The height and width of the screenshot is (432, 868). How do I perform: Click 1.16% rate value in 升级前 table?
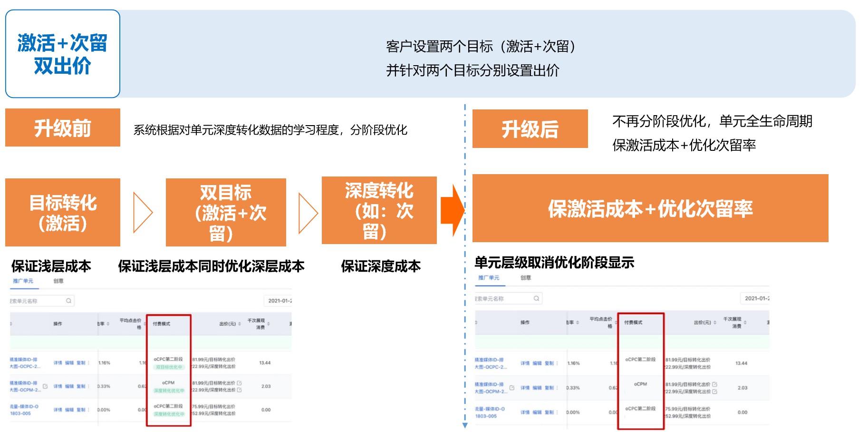[x=104, y=363]
